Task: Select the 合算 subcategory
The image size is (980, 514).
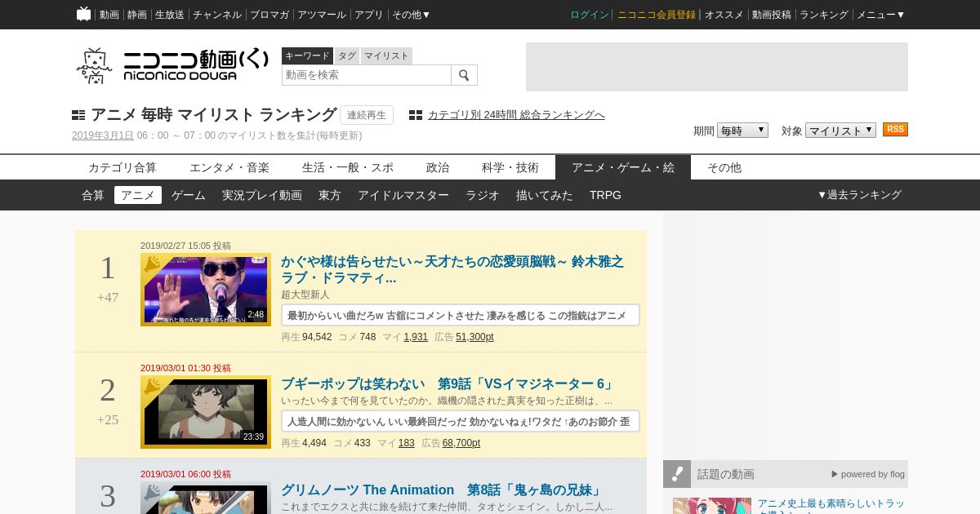Action: tap(93, 195)
